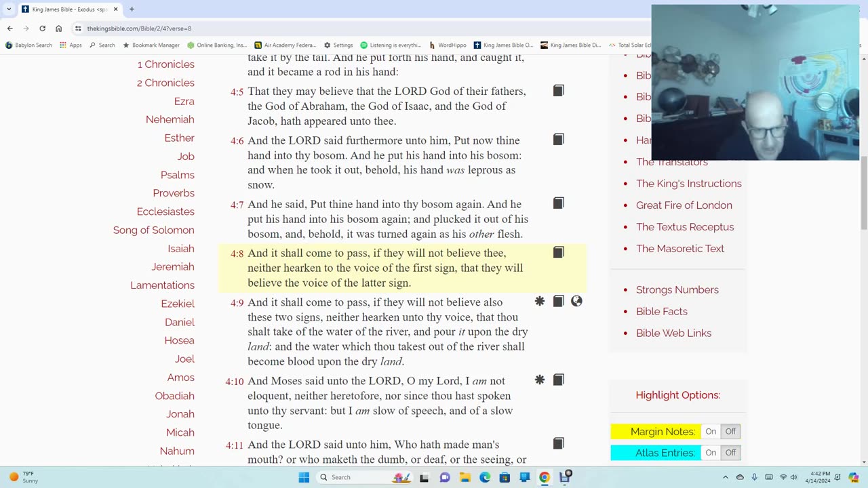Open the book icon beside verse 4:6
The height and width of the screenshot is (488, 868).
point(558,140)
